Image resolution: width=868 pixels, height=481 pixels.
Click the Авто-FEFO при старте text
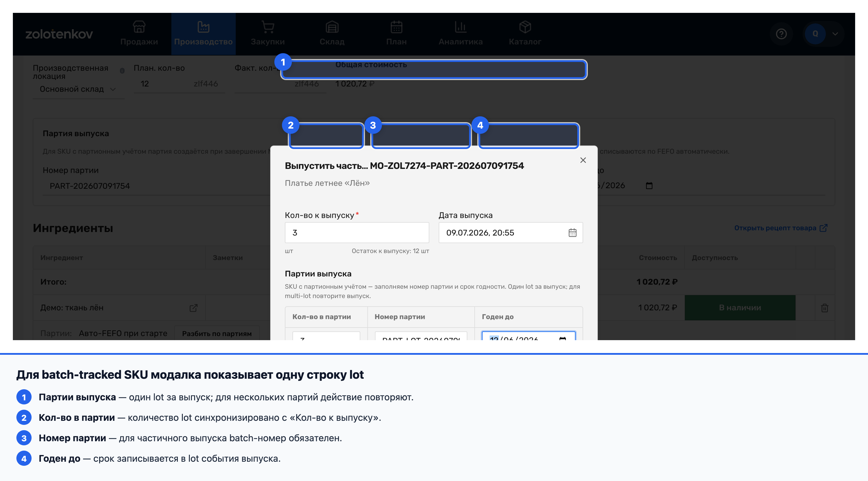tap(123, 333)
